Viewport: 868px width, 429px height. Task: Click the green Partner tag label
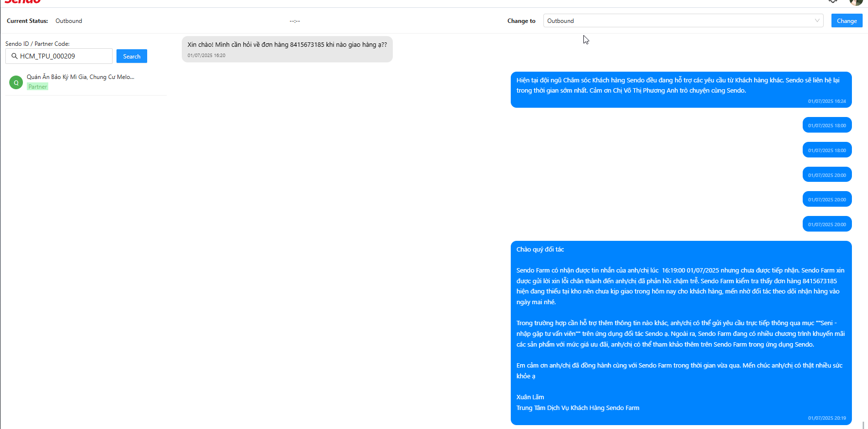38,87
